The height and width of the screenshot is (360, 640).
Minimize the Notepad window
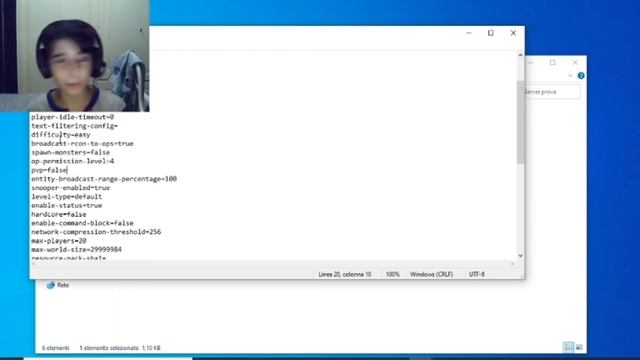tap(469, 33)
